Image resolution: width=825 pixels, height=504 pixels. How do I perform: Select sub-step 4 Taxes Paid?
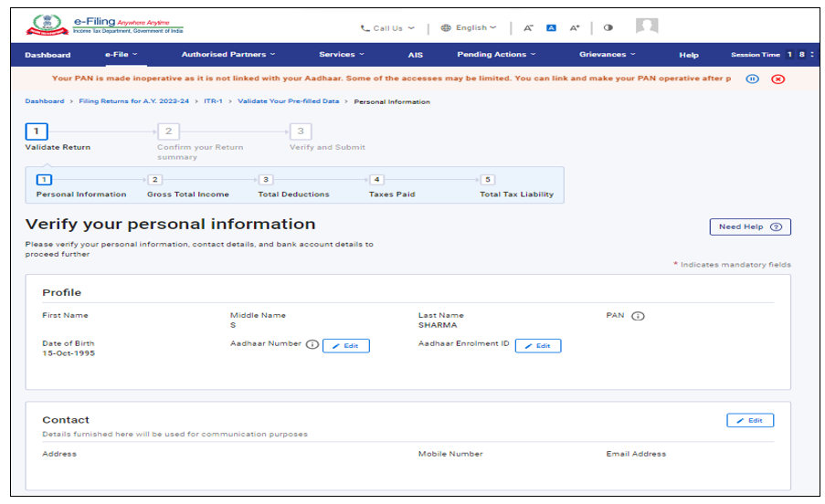[x=376, y=180]
